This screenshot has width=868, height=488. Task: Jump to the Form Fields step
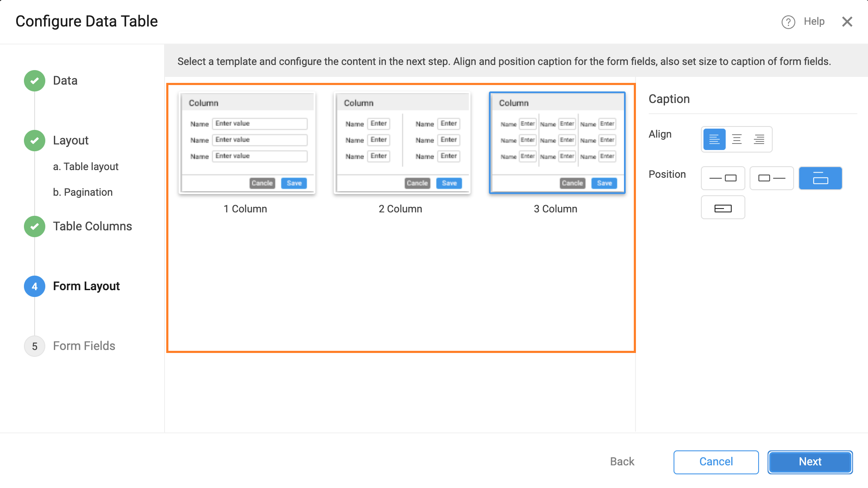[84, 346]
